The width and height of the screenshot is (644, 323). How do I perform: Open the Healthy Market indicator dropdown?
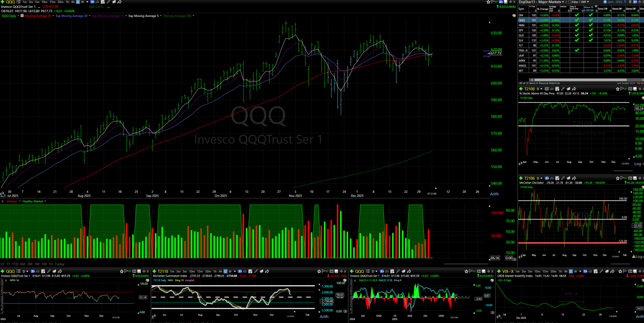pos(45,201)
